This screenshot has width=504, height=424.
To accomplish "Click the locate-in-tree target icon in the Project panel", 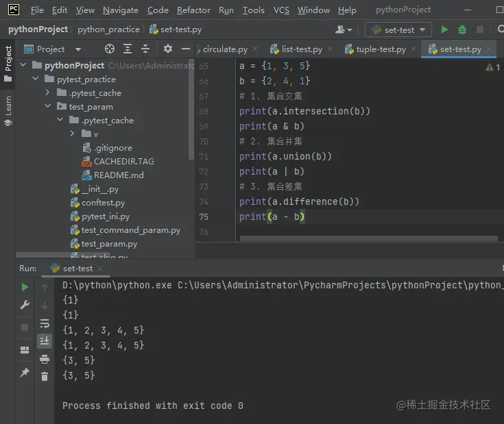I will tap(110, 49).
